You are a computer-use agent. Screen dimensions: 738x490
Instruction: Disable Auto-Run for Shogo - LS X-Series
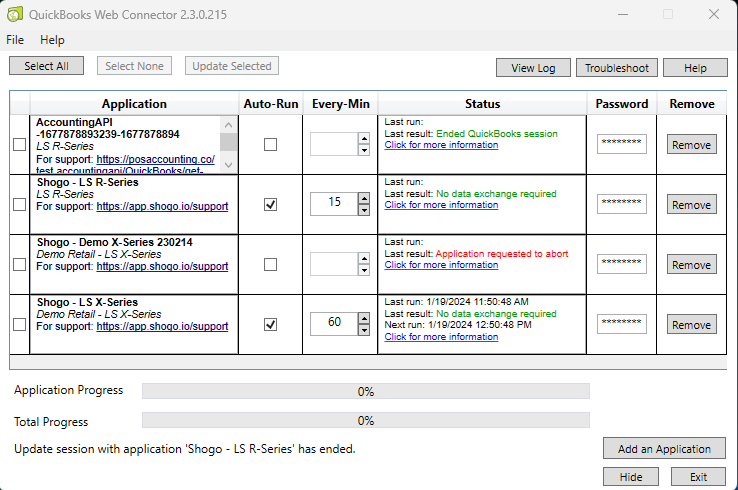tap(271, 324)
